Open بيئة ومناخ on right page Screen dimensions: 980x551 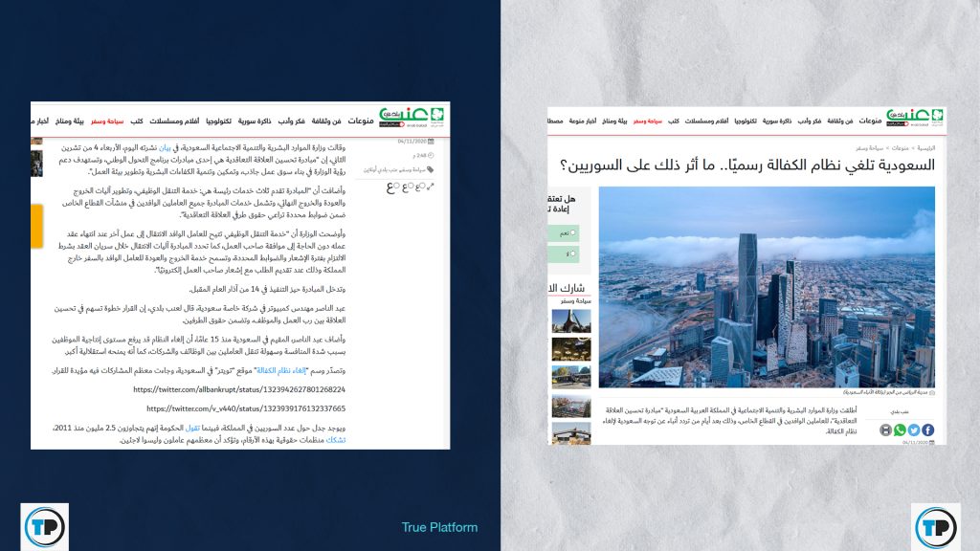(614, 121)
